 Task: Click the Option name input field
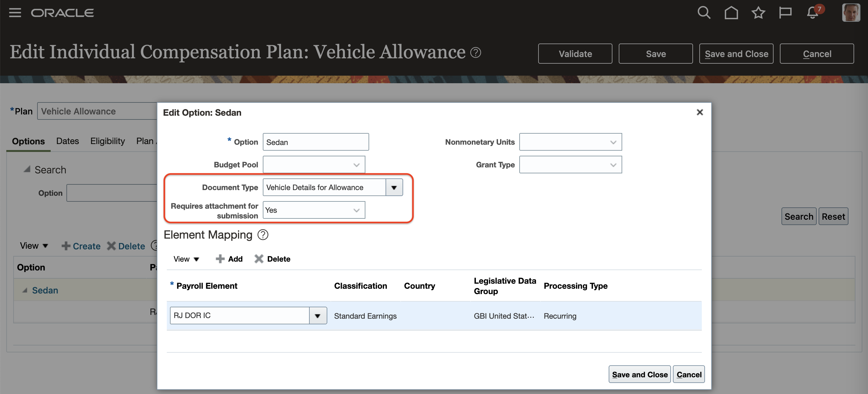tap(315, 142)
